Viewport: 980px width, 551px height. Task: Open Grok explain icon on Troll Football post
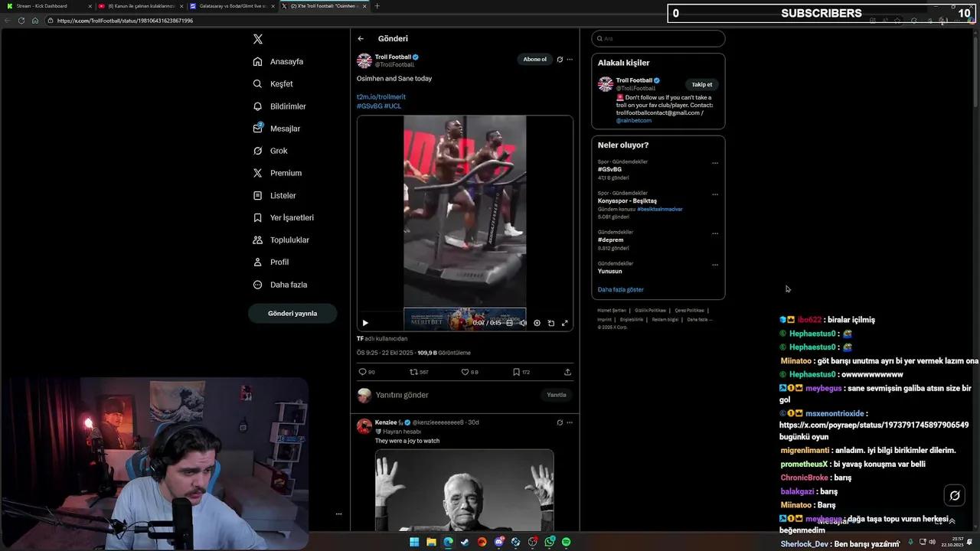pos(560,60)
